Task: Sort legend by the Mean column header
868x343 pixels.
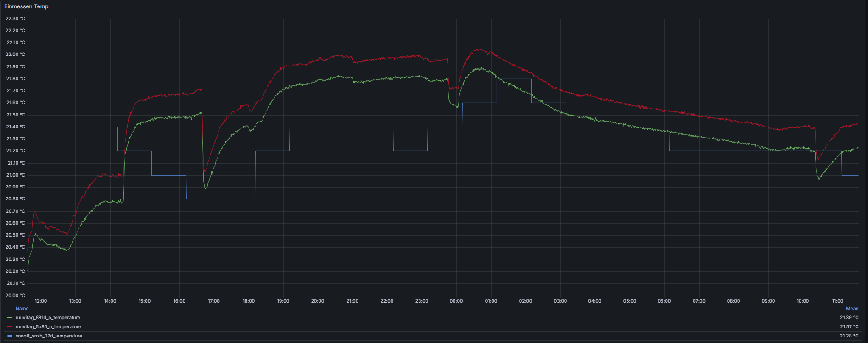Action: [x=852, y=309]
